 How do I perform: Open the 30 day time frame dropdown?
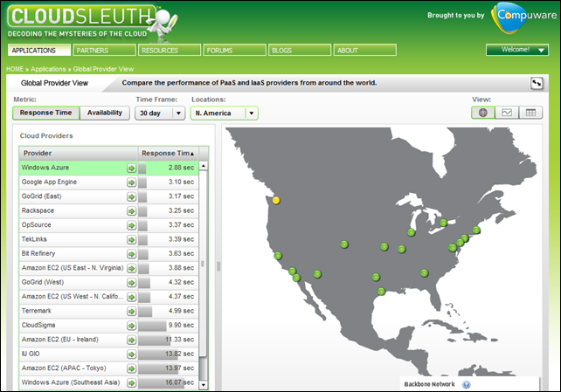click(160, 113)
